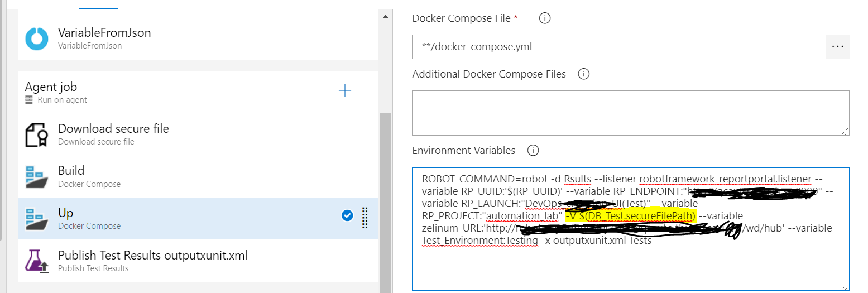
Task: Show info for Additional Docker Compose Files
Action: [x=584, y=74]
